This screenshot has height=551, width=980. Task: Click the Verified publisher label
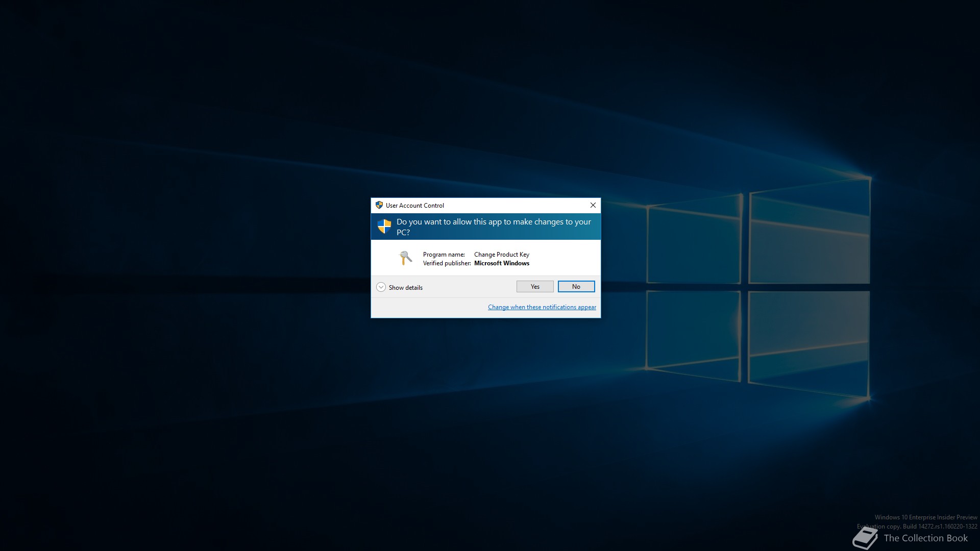[447, 263]
